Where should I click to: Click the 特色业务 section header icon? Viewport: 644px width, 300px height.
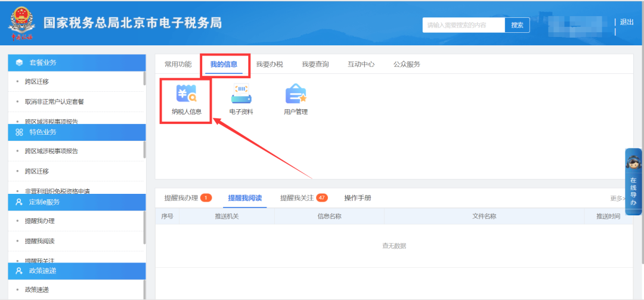point(19,132)
